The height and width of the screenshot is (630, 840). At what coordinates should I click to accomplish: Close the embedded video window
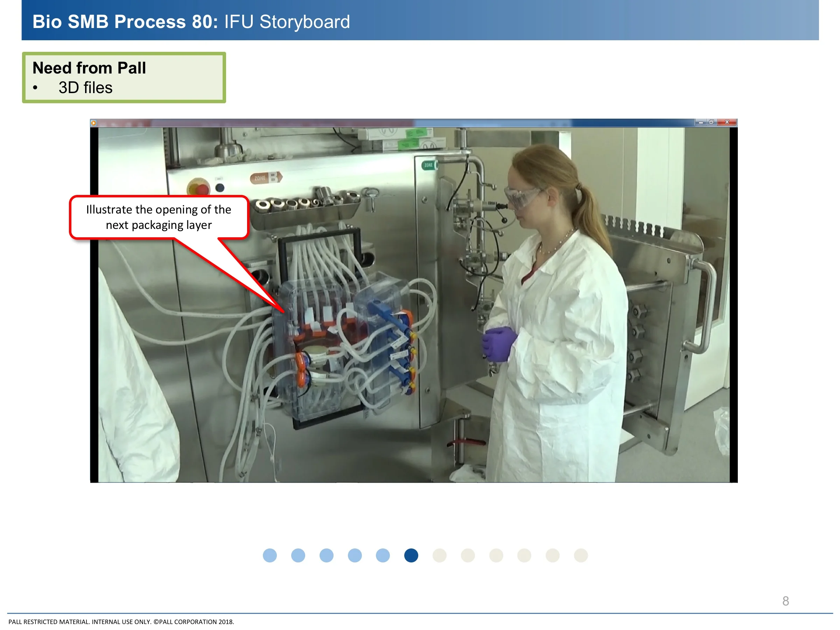727,122
